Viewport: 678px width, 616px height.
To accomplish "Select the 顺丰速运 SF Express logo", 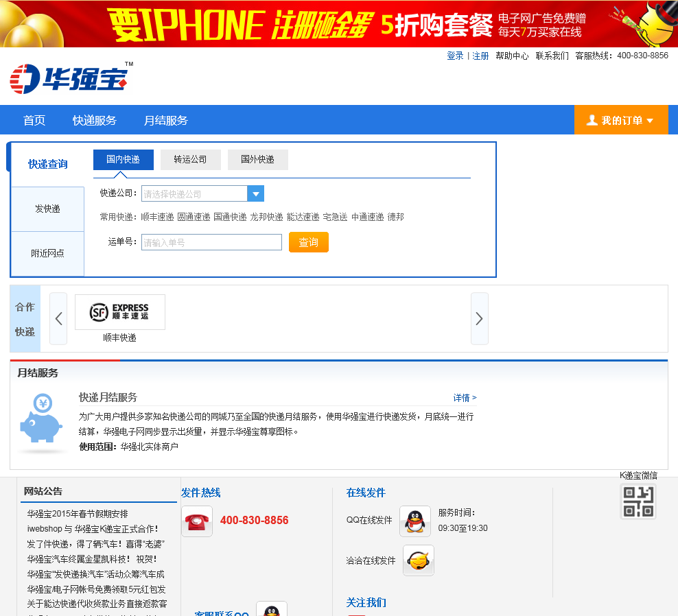I will (120, 312).
